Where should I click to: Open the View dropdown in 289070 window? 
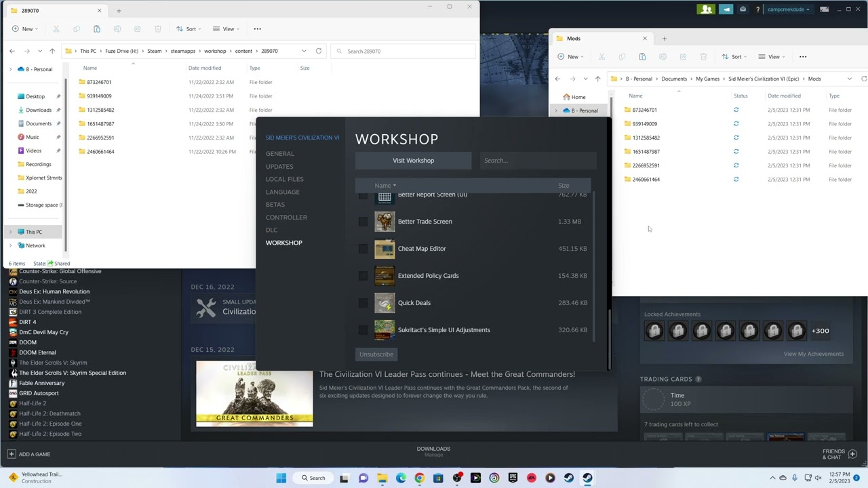pyautogui.click(x=226, y=29)
